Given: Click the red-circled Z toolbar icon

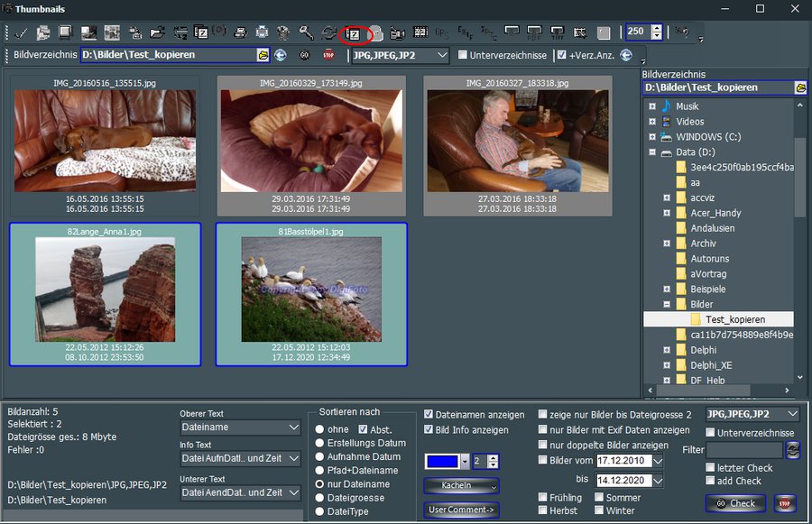Looking at the screenshot, I should click(x=354, y=33).
